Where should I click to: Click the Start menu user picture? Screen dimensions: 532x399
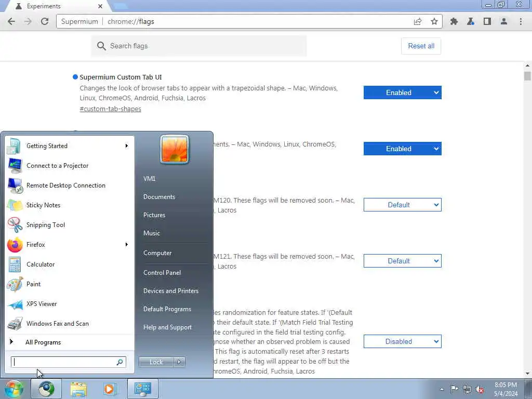coord(175,149)
